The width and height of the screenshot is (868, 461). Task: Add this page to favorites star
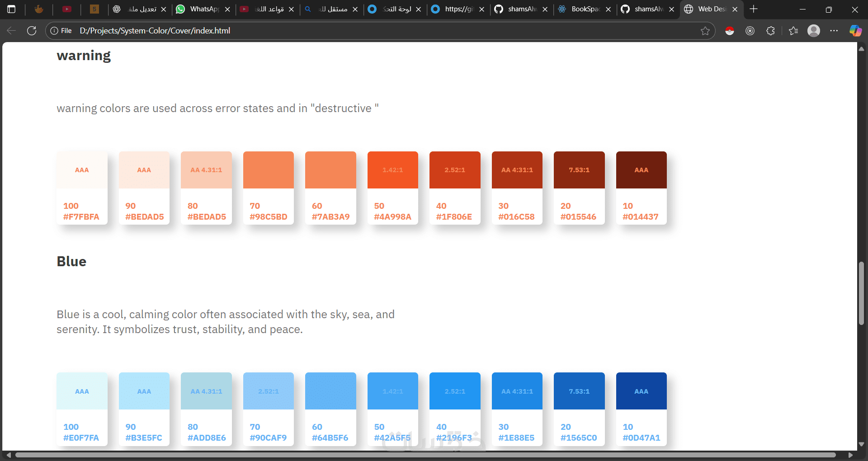[x=705, y=31]
